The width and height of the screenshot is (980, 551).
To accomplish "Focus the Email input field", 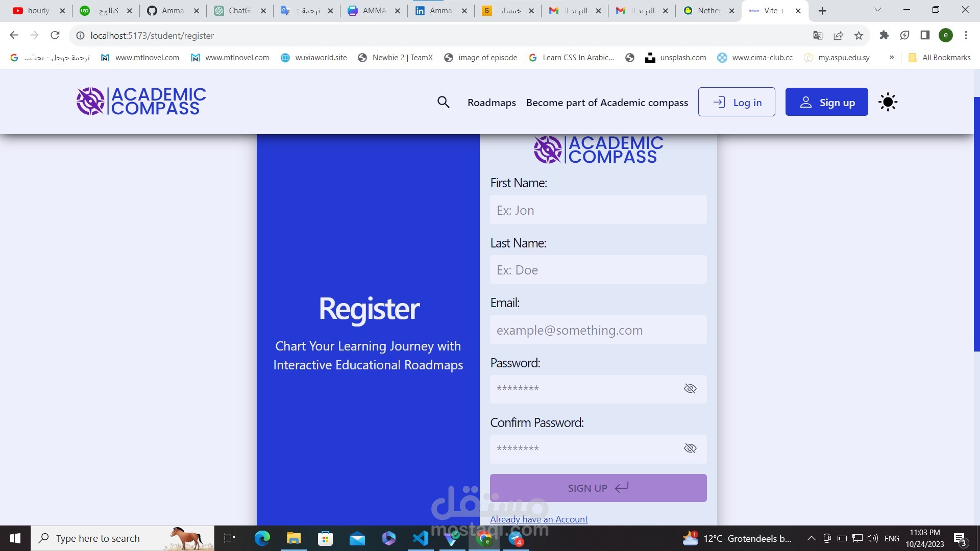I will 598,330.
